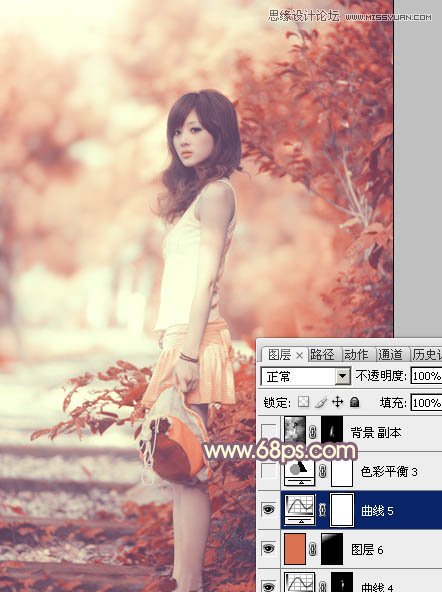This screenshot has height=592, width=442.
Task: Show the hidden 背景 副本 layer
Action: 268,431
